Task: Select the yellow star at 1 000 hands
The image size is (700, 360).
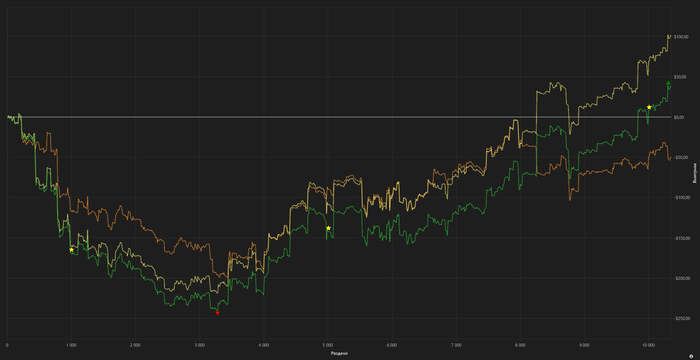Action: coord(71,250)
